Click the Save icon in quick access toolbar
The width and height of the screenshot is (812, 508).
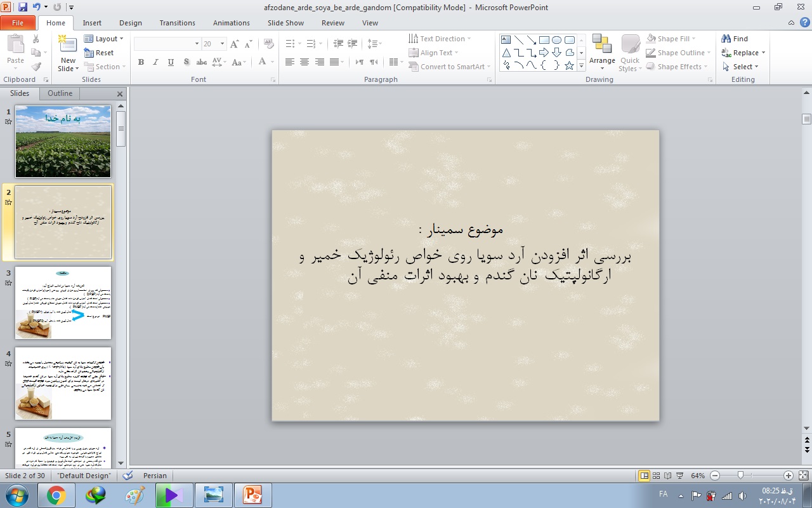[x=23, y=8]
